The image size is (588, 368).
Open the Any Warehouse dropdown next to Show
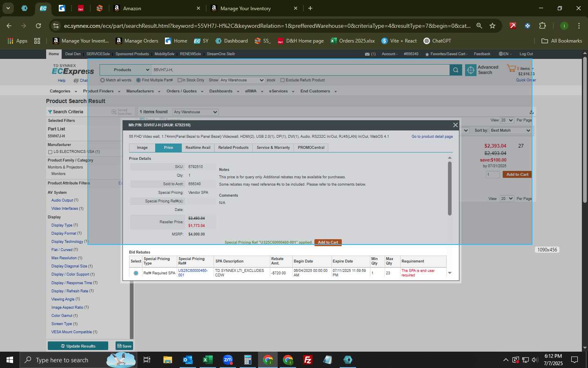[242, 80]
